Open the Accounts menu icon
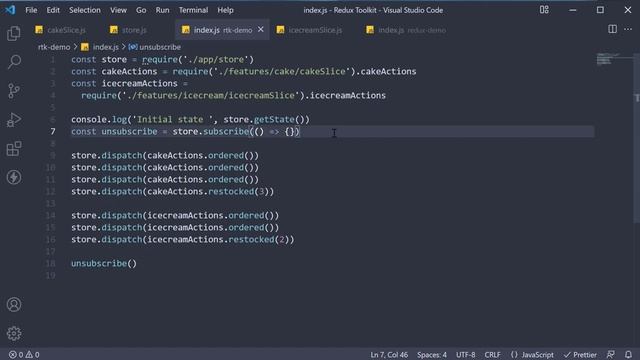This screenshot has width=640, height=360. pyautogui.click(x=14, y=304)
